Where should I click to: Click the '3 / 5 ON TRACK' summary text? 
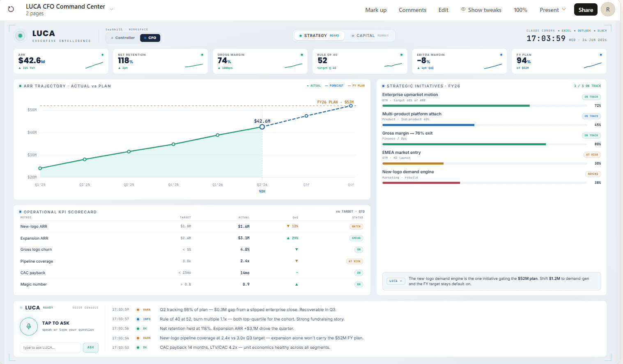[587, 86]
